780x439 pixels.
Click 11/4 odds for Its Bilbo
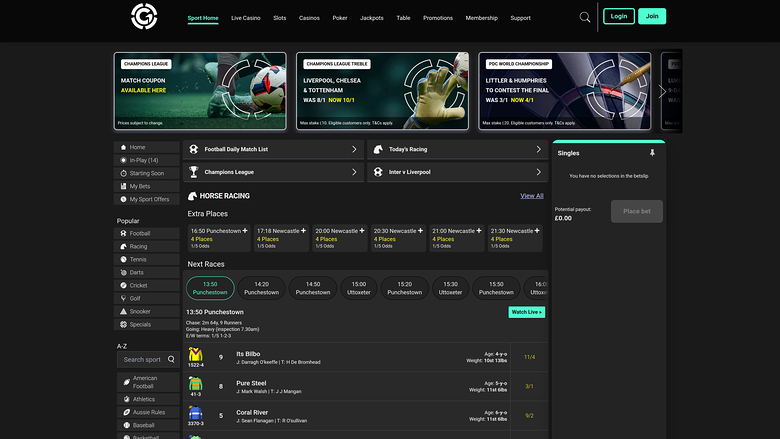pos(529,357)
